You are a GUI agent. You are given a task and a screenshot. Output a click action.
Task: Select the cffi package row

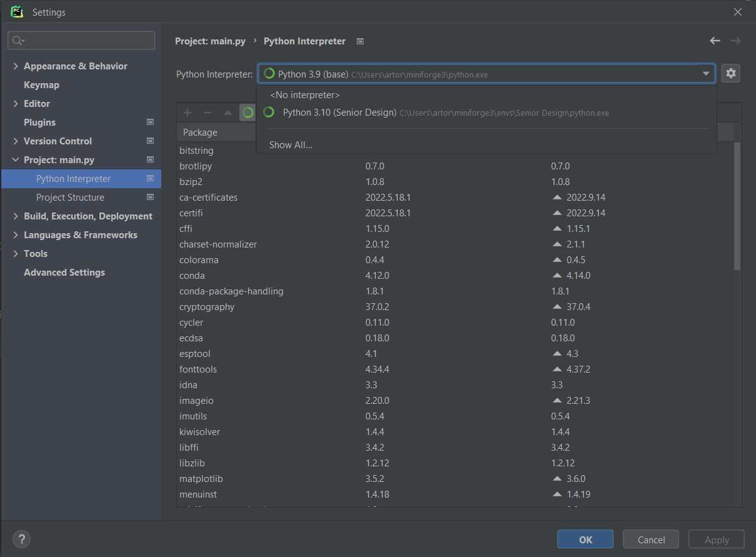pyautogui.click(x=455, y=229)
